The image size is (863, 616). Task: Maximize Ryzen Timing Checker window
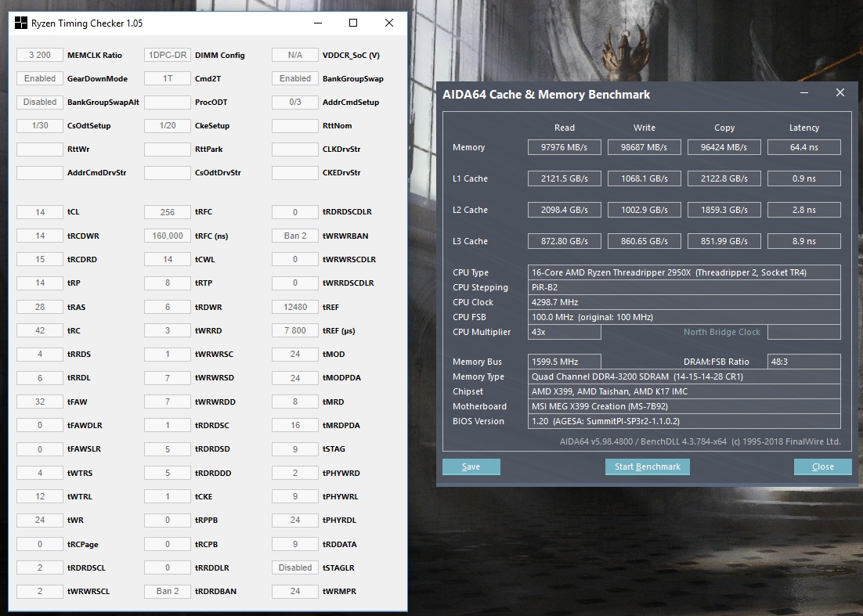click(353, 23)
